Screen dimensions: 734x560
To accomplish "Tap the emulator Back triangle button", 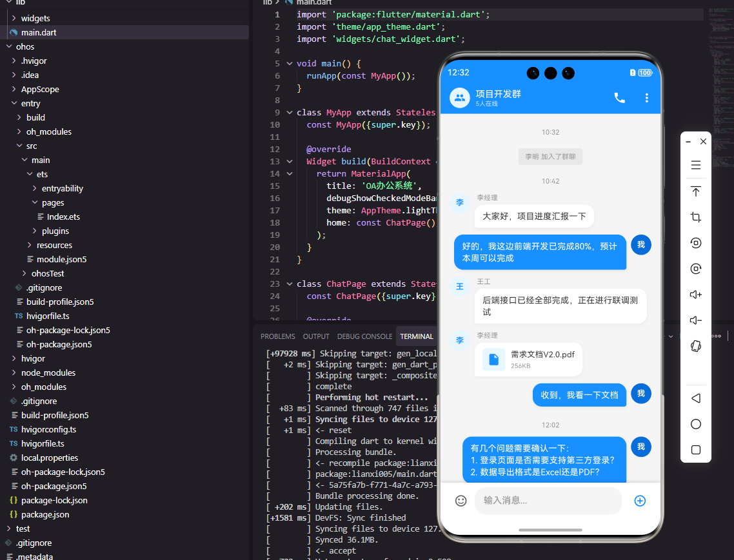I will coord(695,398).
